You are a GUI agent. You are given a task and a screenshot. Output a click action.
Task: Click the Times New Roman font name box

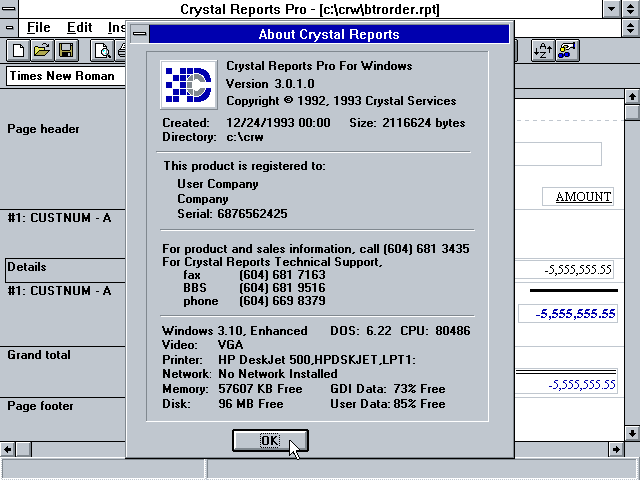(65, 76)
